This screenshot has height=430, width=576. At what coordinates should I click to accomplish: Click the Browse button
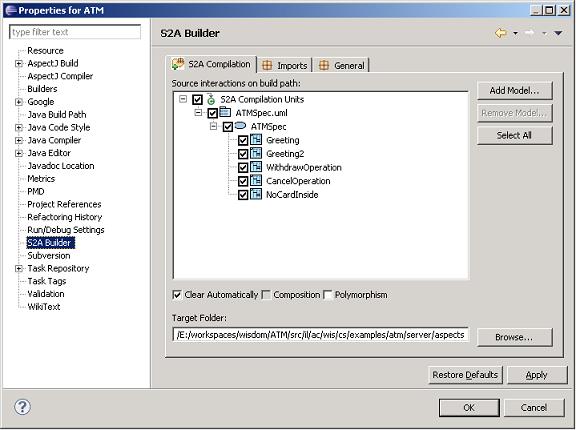pyautogui.click(x=514, y=337)
